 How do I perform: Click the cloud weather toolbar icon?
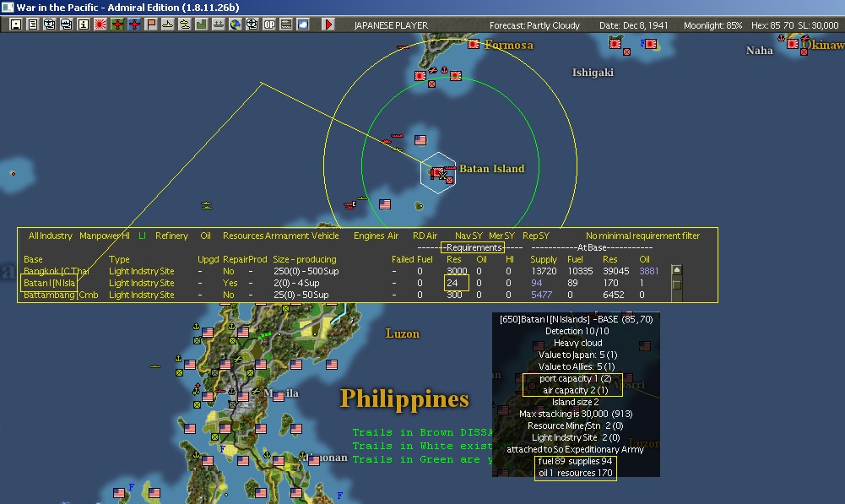[303, 24]
